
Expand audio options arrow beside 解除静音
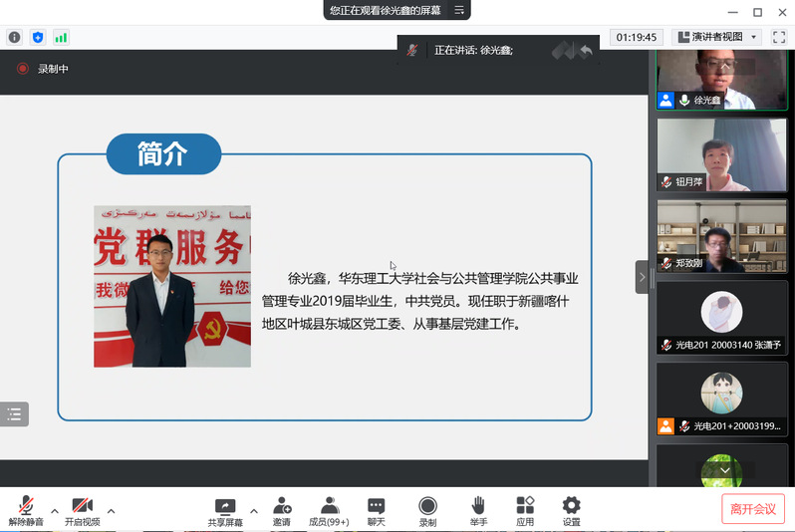point(55,511)
